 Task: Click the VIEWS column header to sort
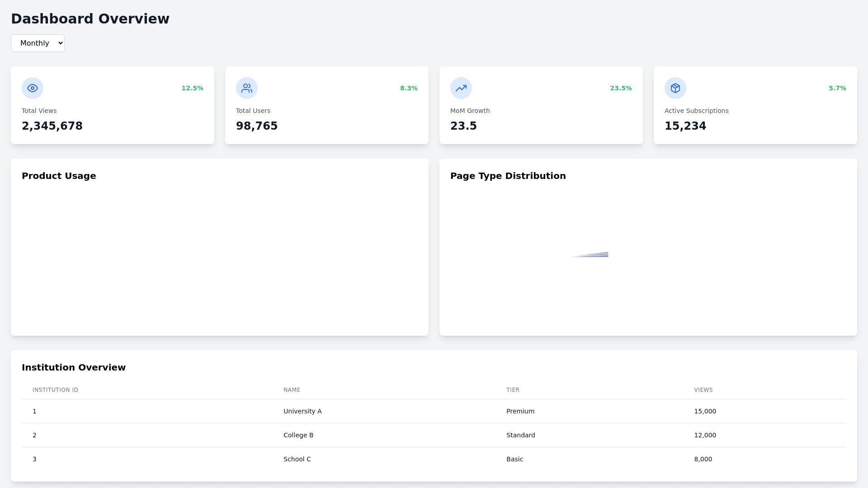(x=703, y=389)
